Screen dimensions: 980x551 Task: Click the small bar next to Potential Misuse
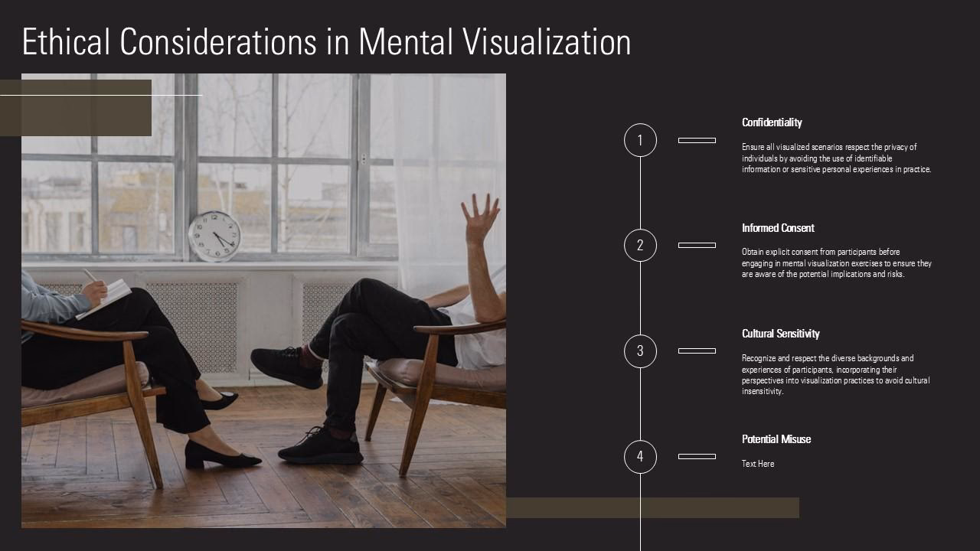pyautogui.click(x=697, y=457)
